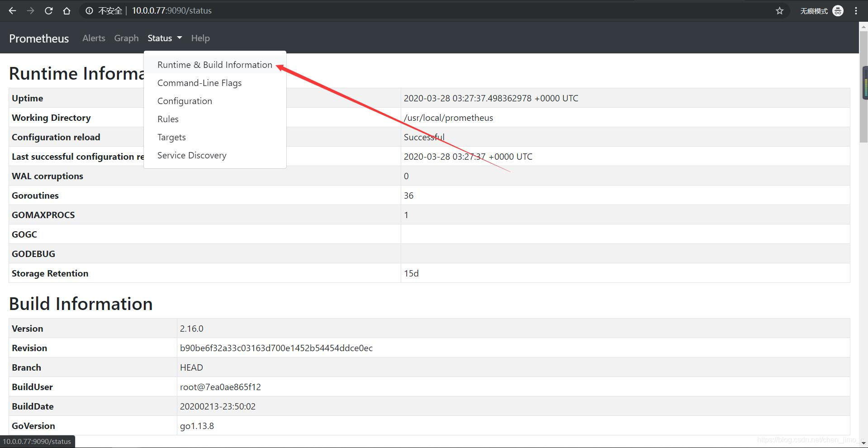
Task: Click the Build Information heading
Action: [x=81, y=304]
